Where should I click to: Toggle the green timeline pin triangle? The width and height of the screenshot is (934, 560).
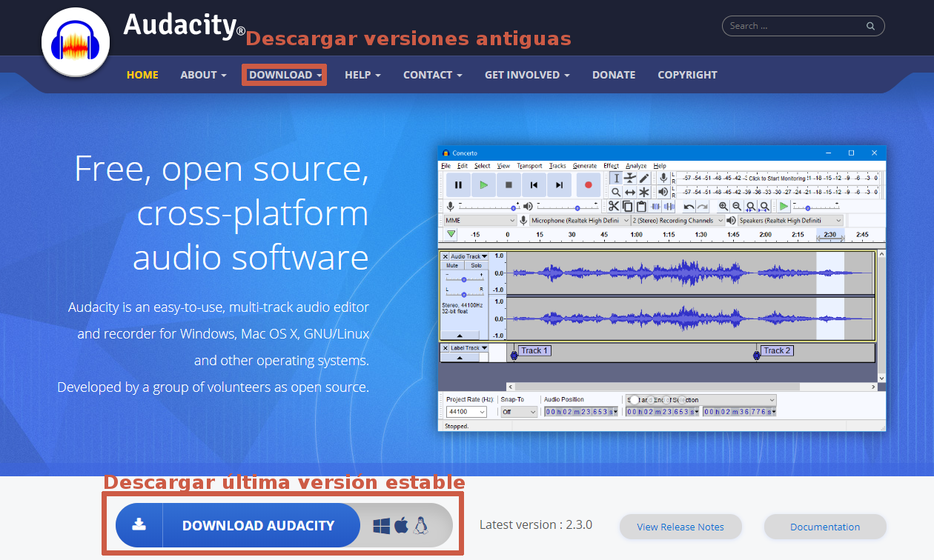(x=451, y=234)
